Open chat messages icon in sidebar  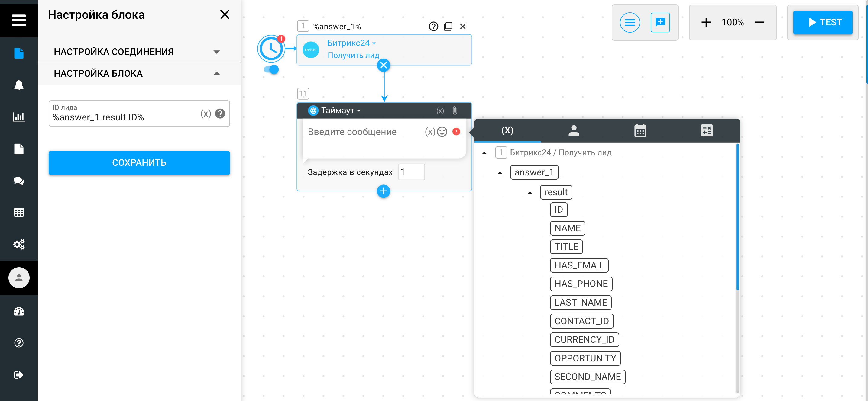19,181
